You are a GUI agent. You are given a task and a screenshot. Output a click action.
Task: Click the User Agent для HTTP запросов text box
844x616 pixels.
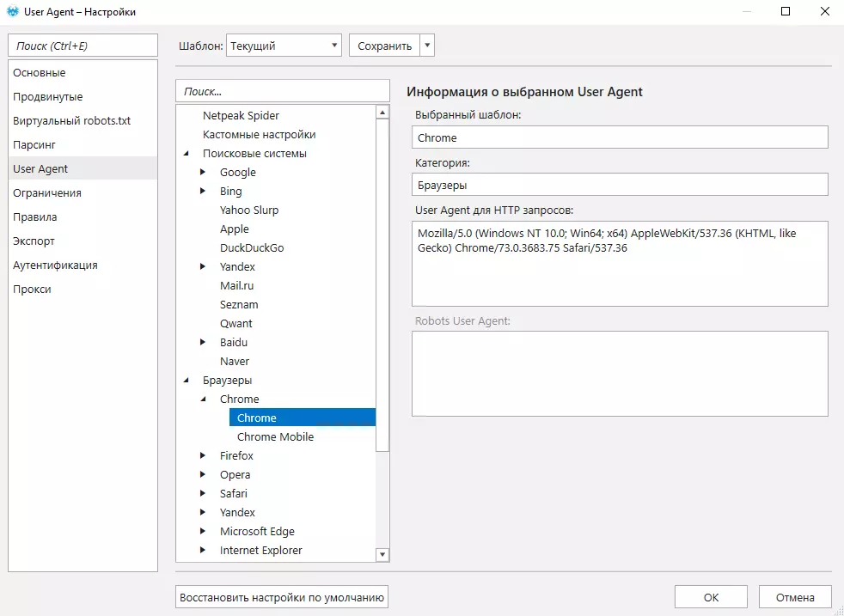tap(620, 264)
